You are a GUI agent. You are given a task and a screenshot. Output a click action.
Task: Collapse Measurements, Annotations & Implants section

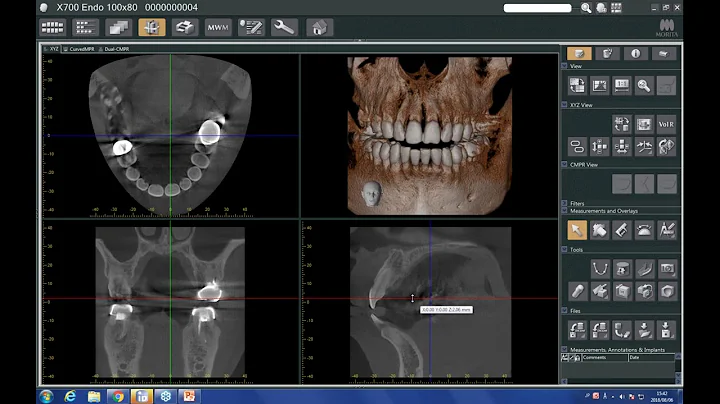click(x=564, y=350)
